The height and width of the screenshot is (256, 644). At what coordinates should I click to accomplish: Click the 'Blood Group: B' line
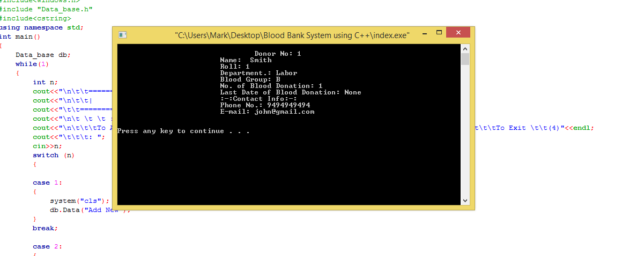(250, 79)
